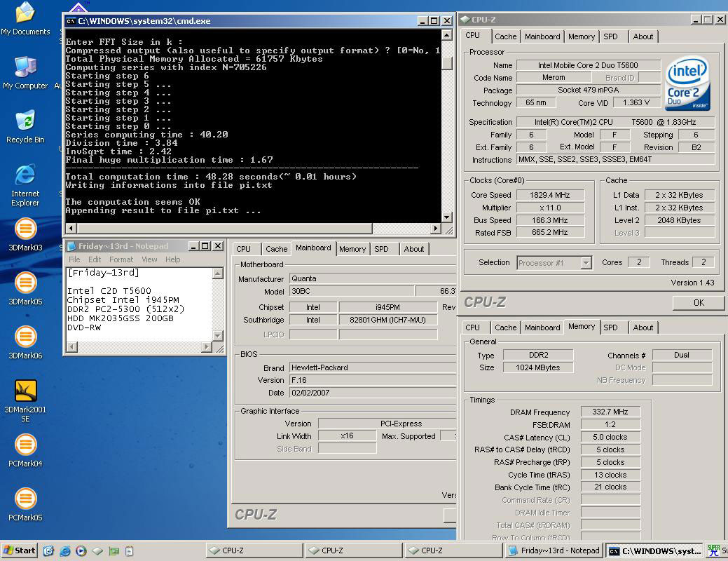This screenshot has height=561, width=728.
Task: Click the cmd window scroll-up arrow
Action: tap(446, 35)
